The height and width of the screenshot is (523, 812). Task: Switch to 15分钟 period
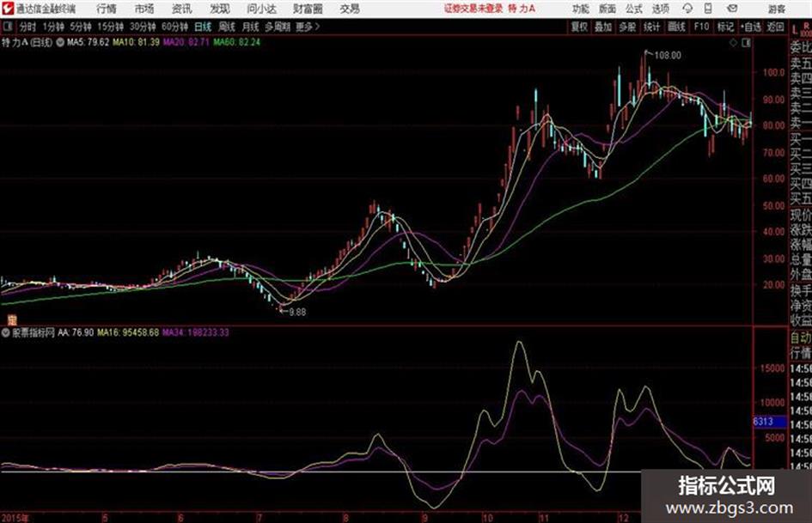click(111, 27)
